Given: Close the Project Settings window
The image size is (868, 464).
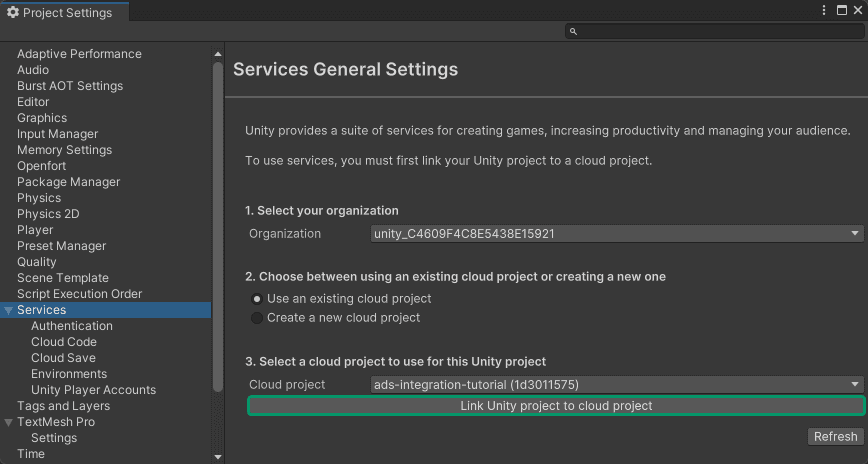Looking at the screenshot, I should 857,10.
